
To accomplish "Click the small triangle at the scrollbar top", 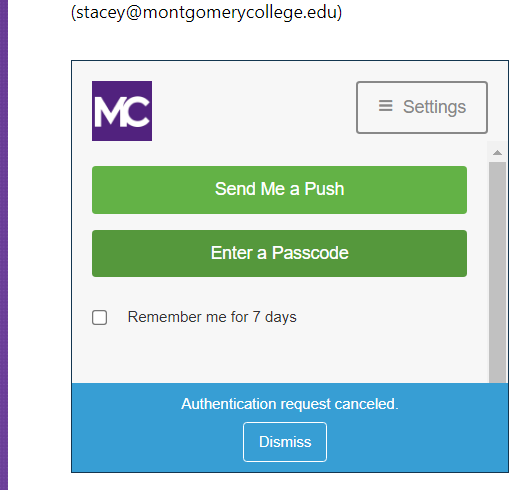I will coord(497,153).
